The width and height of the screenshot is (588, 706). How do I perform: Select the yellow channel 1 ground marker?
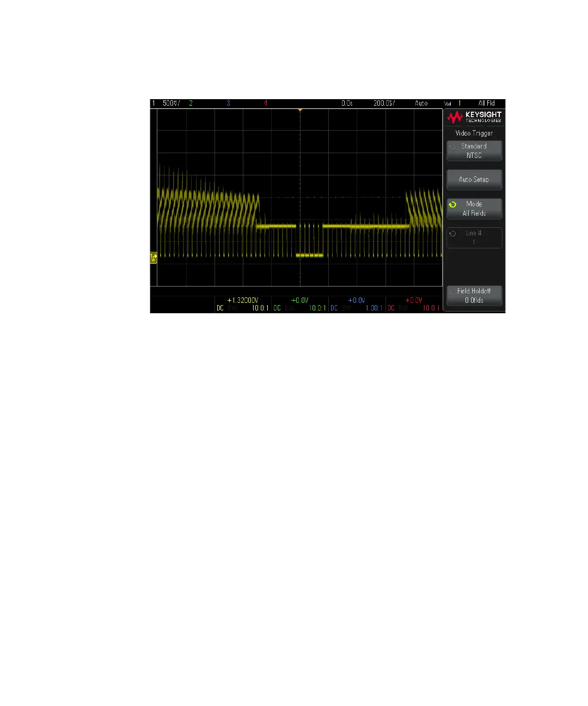click(x=154, y=257)
